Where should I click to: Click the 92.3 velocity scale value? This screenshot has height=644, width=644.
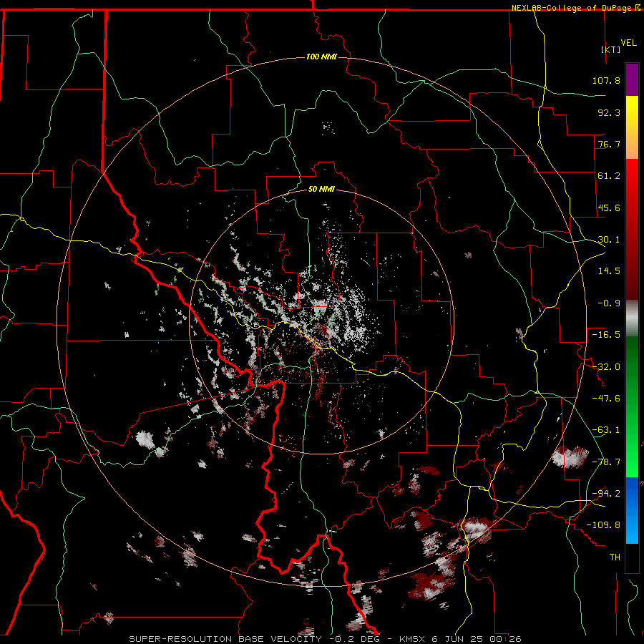click(x=609, y=112)
